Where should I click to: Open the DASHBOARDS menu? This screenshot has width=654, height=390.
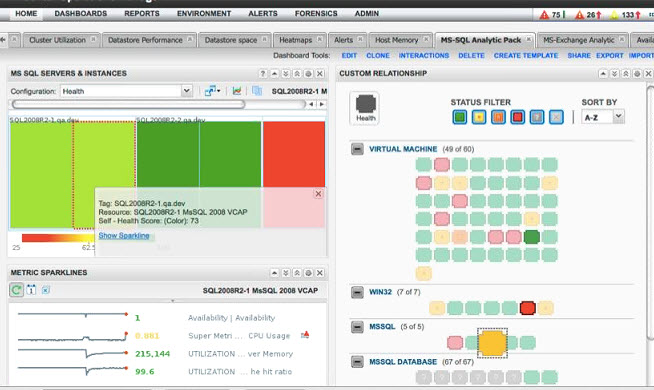tap(80, 14)
